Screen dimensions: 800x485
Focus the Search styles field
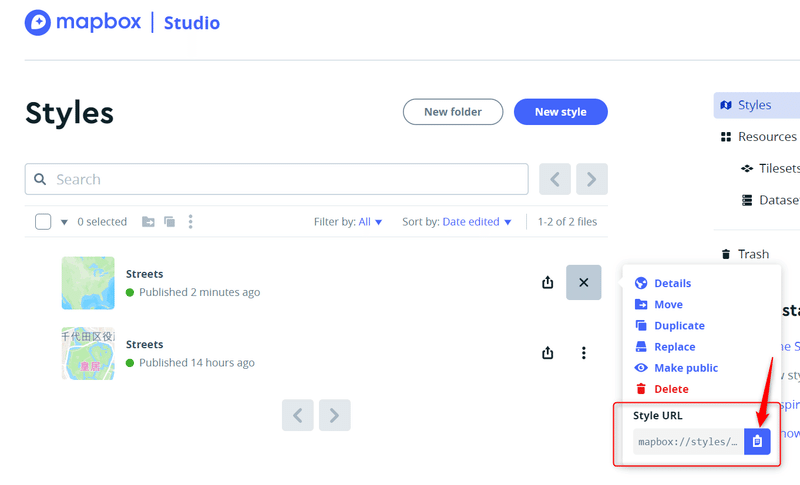(x=277, y=179)
